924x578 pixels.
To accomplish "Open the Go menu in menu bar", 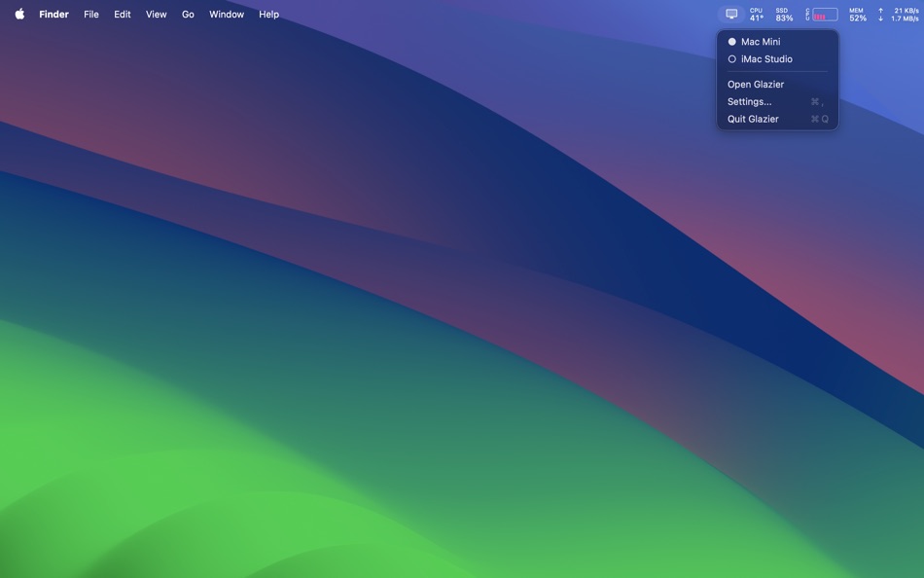I will pos(188,14).
